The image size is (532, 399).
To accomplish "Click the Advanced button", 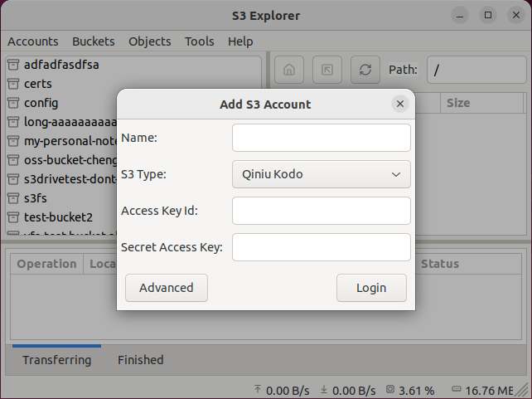I will click(167, 288).
